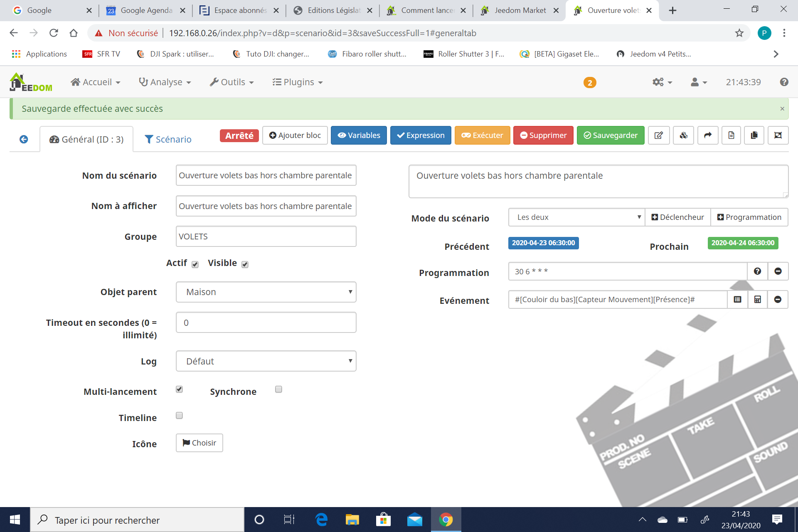Viewport: 798px width, 532px height.
Task: Uncheck the Actif checkbox
Action: pos(195,264)
